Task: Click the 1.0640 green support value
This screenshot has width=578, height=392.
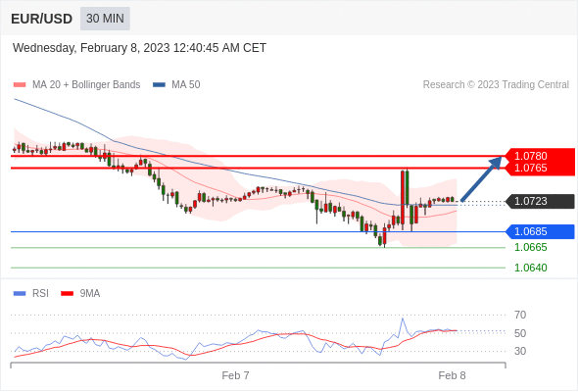Action: click(531, 268)
